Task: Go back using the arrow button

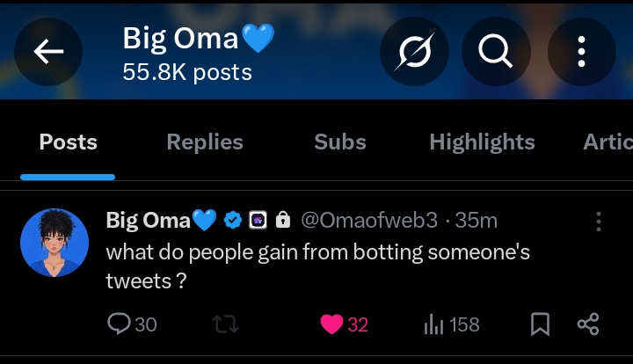Action: (49, 53)
